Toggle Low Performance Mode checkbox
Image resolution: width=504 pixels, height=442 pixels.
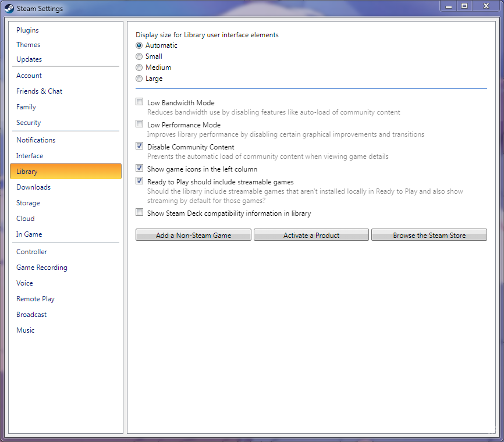tap(139, 124)
